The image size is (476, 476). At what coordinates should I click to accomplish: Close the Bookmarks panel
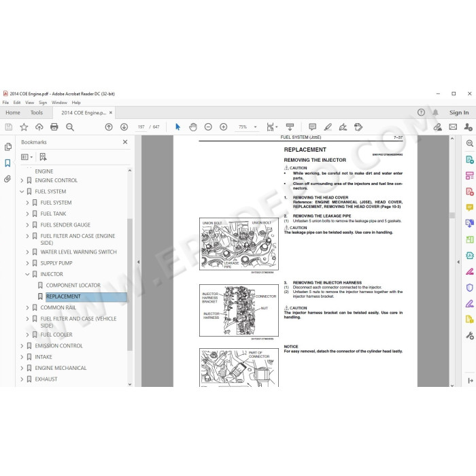[125, 141]
